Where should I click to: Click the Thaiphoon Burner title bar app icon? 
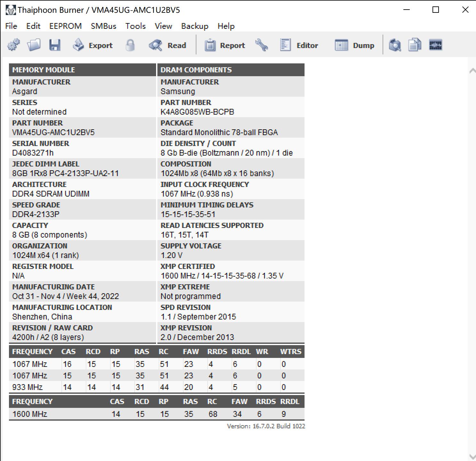point(11,10)
